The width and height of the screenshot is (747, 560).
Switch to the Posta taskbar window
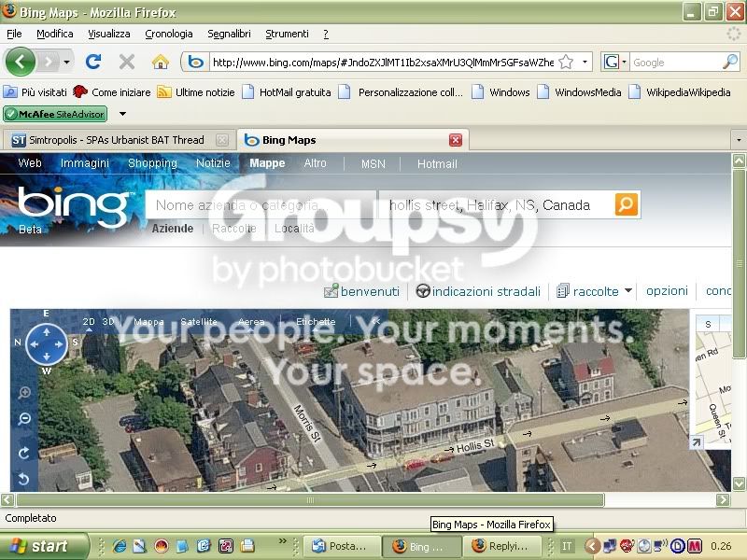pyautogui.click(x=342, y=546)
